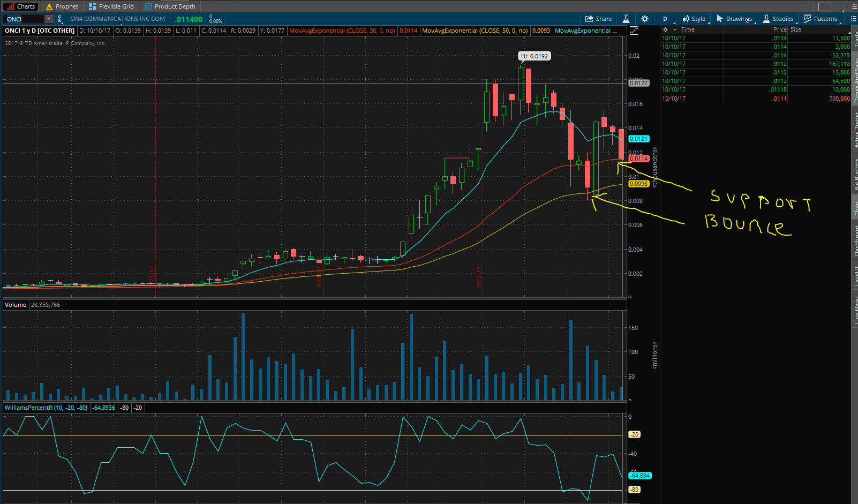Click the -64.8936 WilliamsPercentR value
858x504 pixels.
104,408
